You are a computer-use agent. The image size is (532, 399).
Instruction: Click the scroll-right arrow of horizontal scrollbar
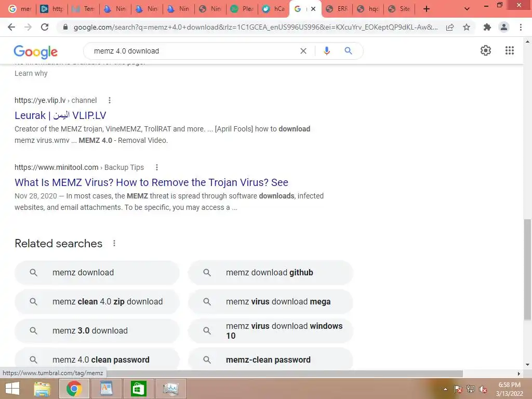click(518, 374)
